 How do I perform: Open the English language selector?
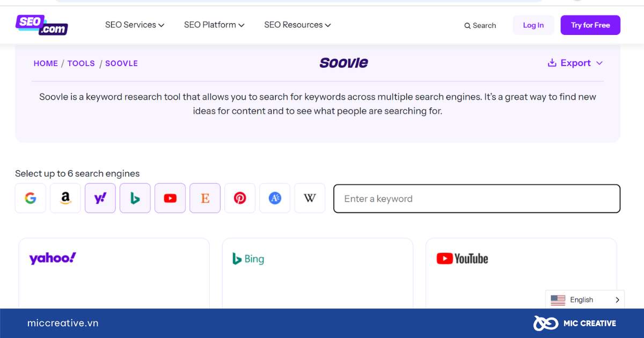[x=584, y=300]
